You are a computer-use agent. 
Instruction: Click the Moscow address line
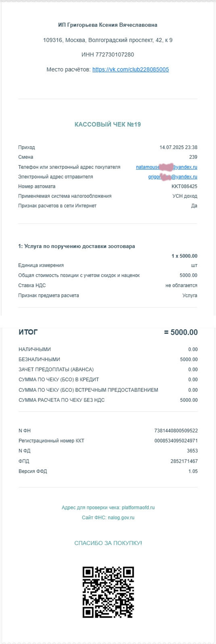click(x=108, y=40)
